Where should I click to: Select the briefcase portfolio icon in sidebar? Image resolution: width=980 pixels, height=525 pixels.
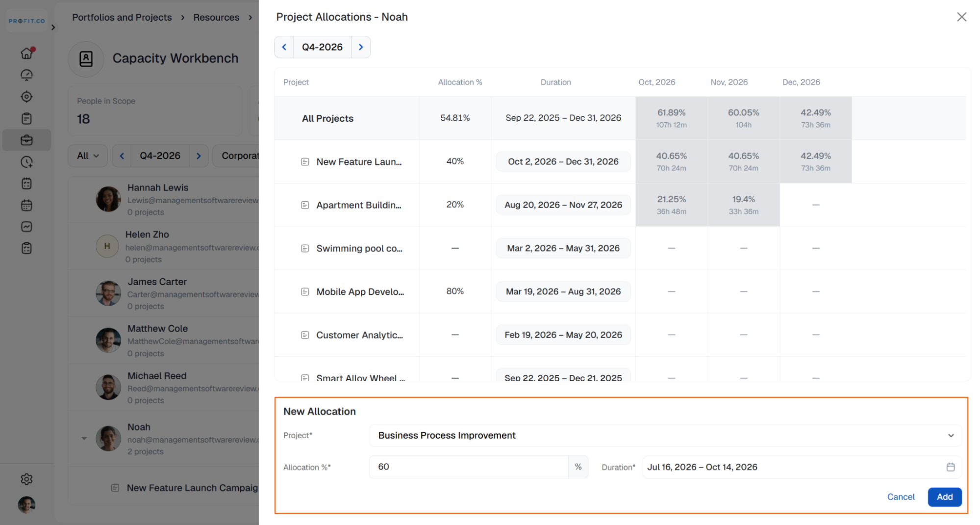[26, 140]
